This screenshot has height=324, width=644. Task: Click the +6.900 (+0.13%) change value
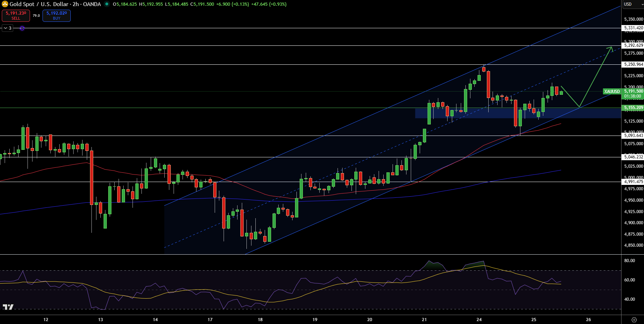pos(233,4)
